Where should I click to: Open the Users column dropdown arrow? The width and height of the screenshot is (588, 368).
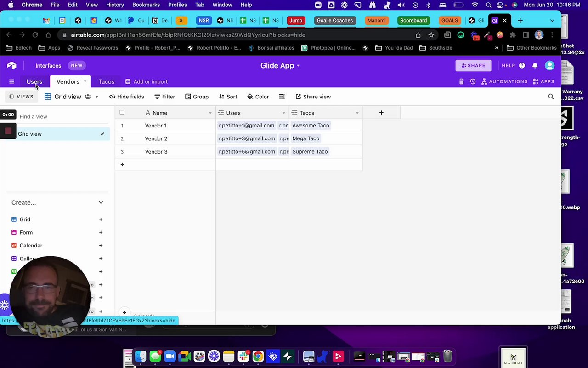coord(284,113)
